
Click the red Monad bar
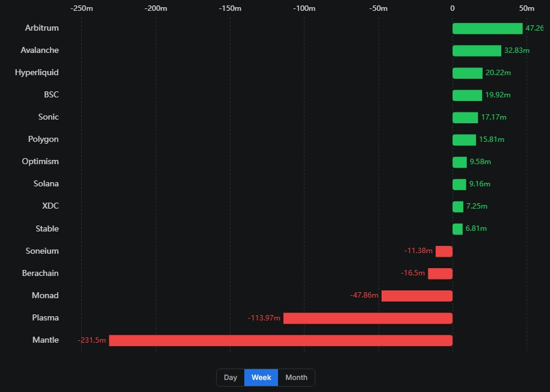(417, 296)
